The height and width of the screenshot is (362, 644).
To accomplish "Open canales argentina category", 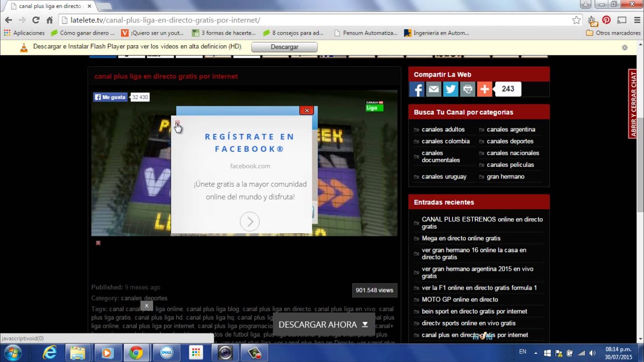I will (511, 130).
